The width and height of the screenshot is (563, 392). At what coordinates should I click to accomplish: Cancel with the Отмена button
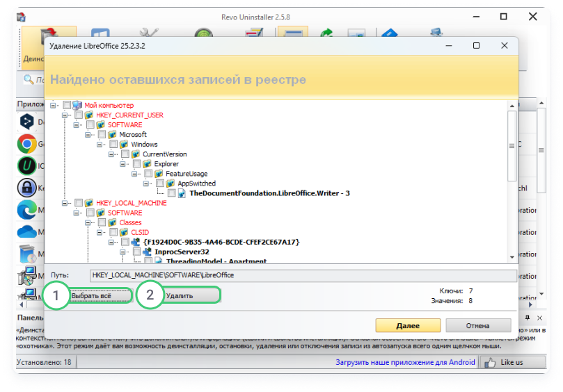(478, 326)
